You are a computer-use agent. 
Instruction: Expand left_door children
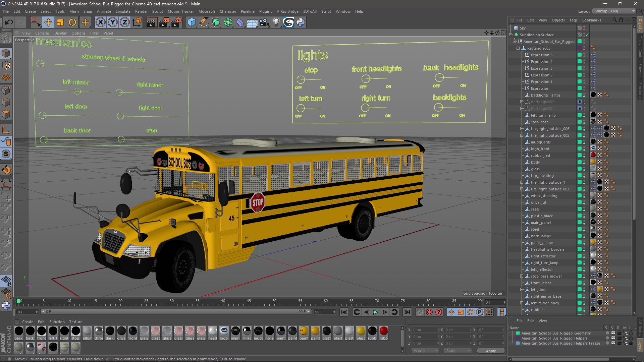click(522, 290)
